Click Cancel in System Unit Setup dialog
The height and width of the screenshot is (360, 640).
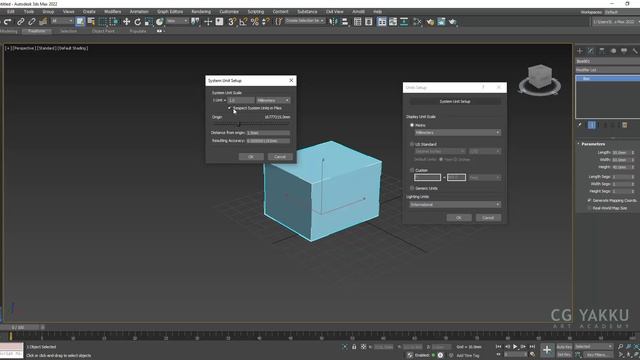click(x=280, y=157)
